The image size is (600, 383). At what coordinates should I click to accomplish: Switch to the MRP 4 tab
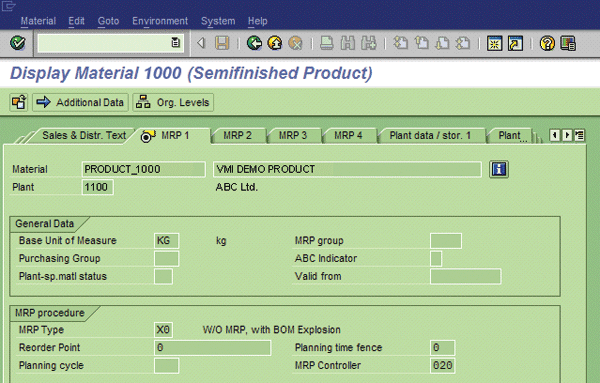[348, 135]
